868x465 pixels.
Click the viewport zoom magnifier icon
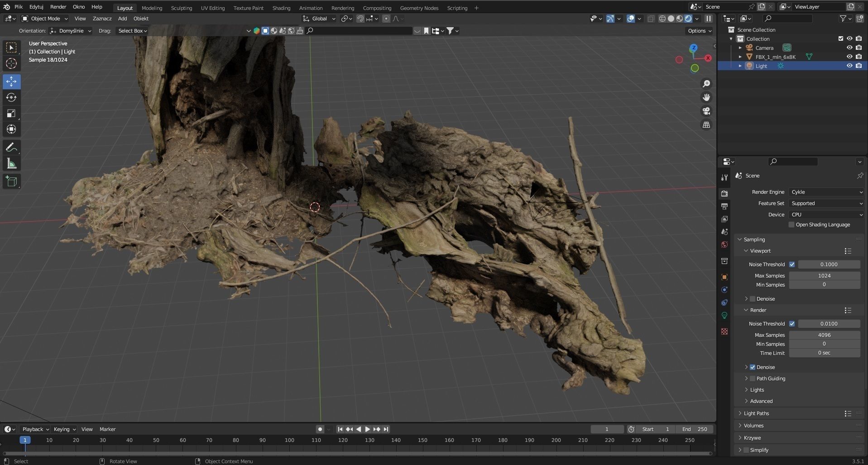(706, 84)
